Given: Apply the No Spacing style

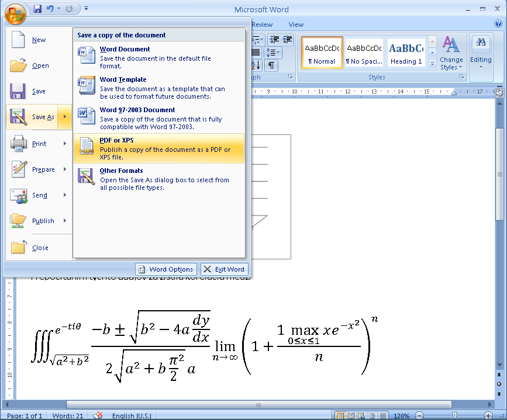Looking at the screenshot, I should 364,52.
